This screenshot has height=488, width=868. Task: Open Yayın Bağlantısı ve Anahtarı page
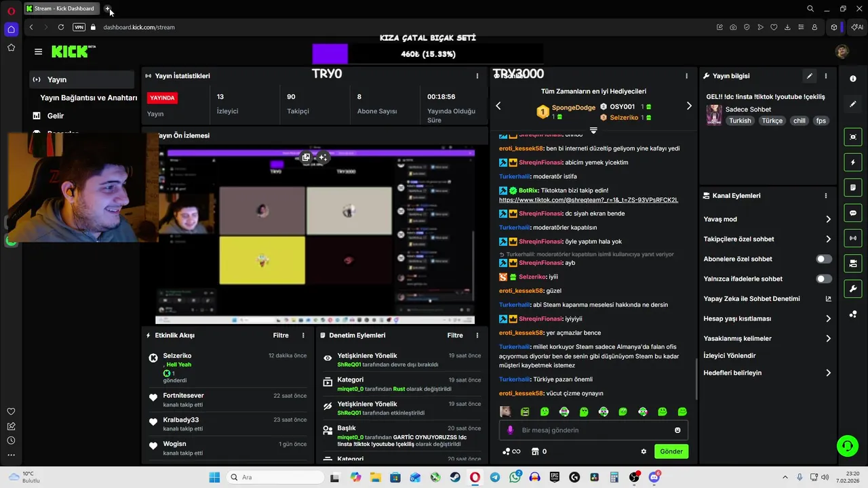[88, 98]
